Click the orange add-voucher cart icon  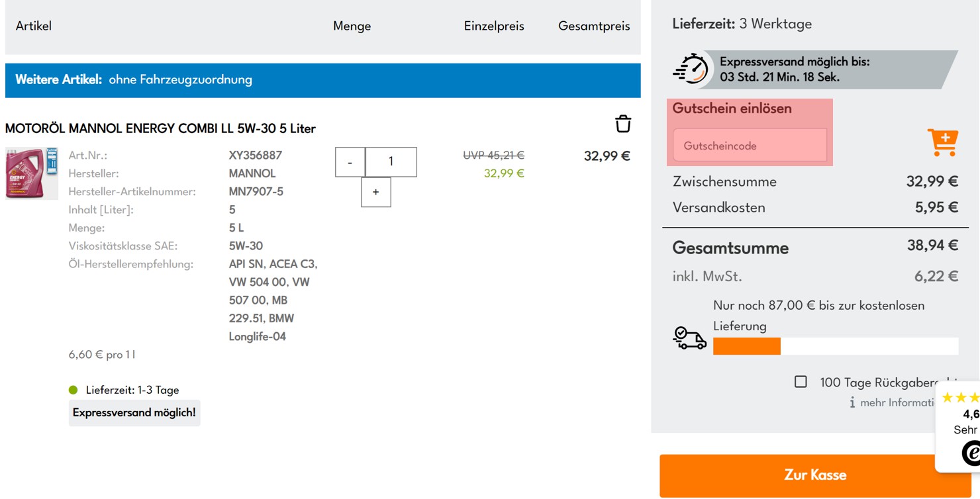(x=942, y=142)
